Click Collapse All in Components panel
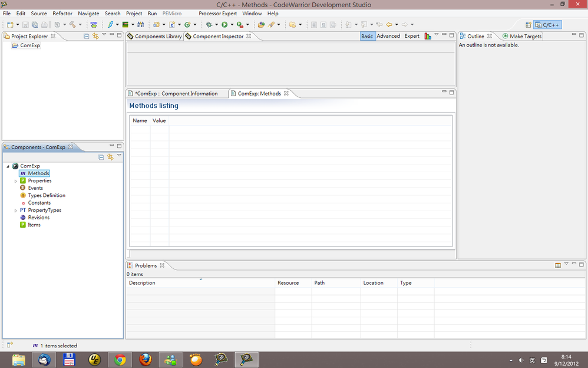Viewport: 588px width, 368px height. tap(101, 157)
